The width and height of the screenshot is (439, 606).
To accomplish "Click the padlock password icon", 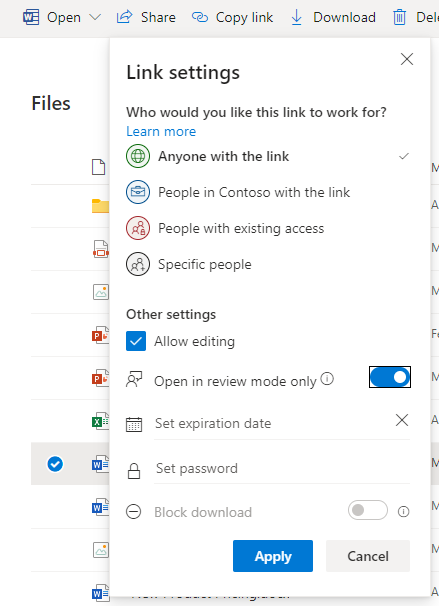I will pos(134,471).
